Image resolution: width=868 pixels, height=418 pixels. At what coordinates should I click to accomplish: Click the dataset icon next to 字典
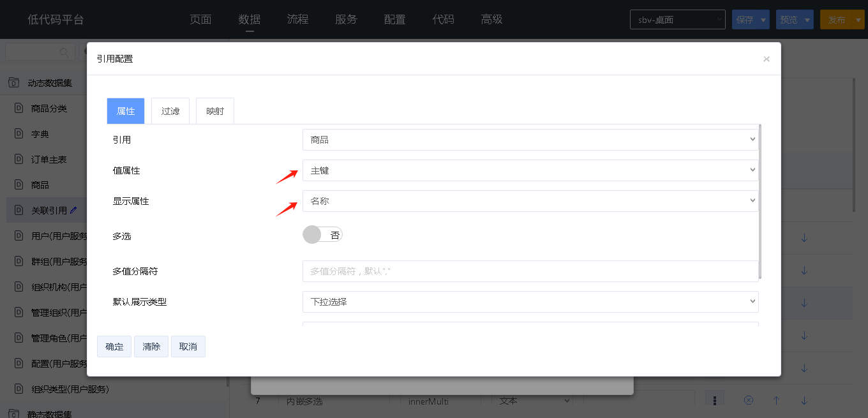click(19, 134)
